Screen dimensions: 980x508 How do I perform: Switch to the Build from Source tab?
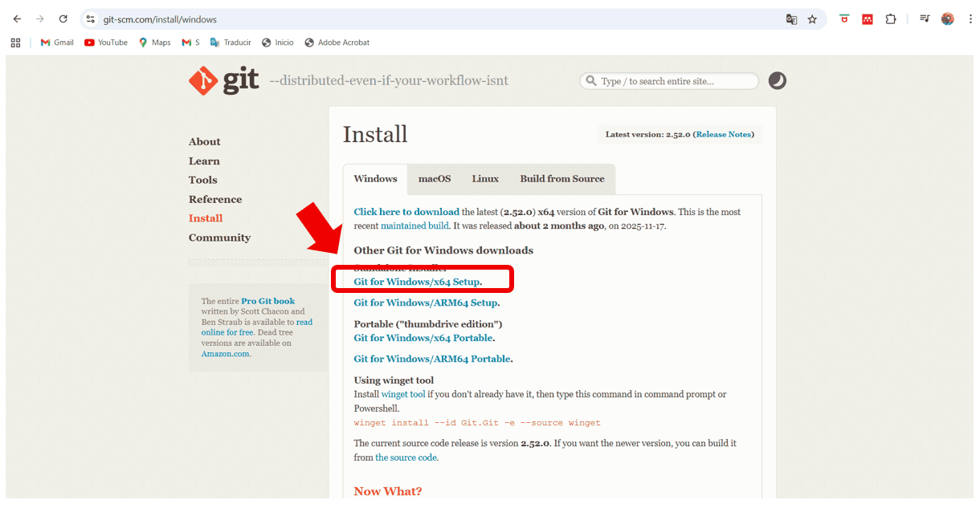[x=562, y=179]
